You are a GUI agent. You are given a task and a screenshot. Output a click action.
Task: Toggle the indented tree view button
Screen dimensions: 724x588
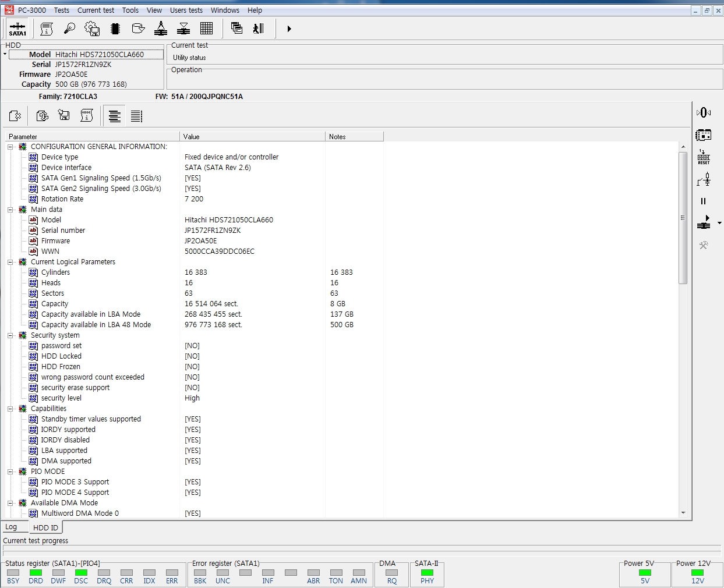pyautogui.click(x=115, y=116)
